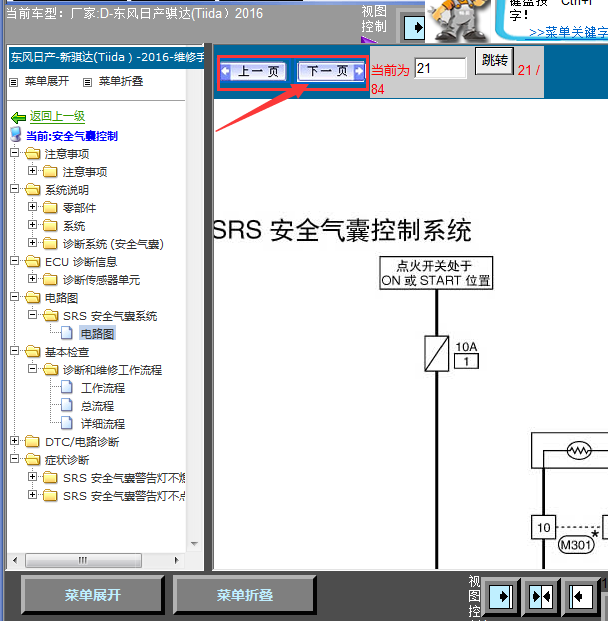This screenshot has width=608, height=621.
Task: Open the 总流程 document
Action: 97,406
